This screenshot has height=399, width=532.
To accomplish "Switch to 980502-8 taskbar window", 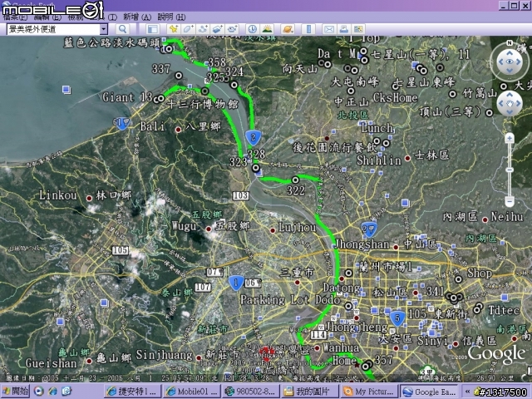I will point(250,392).
